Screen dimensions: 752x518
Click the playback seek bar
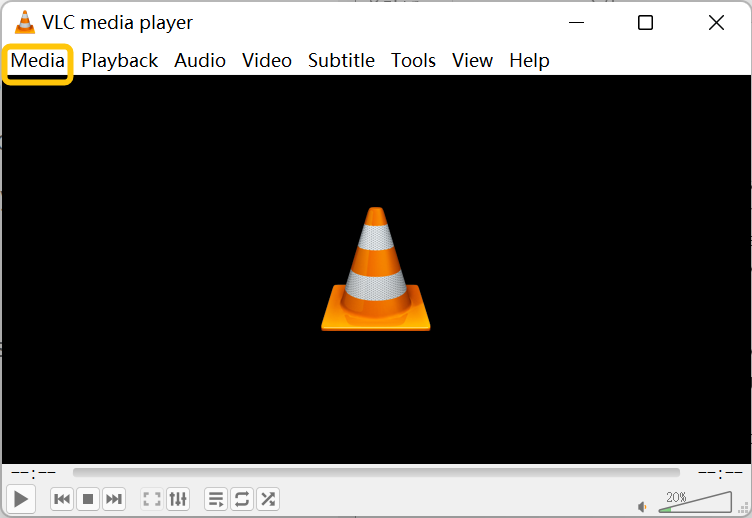(376, 472)
